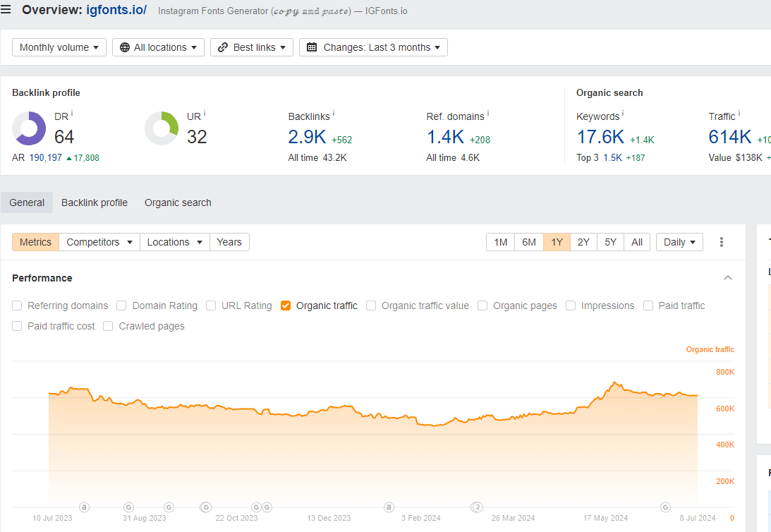Set chart range to 2Y
The width and height of the screenshot is (771, 532).
[583, 242]
